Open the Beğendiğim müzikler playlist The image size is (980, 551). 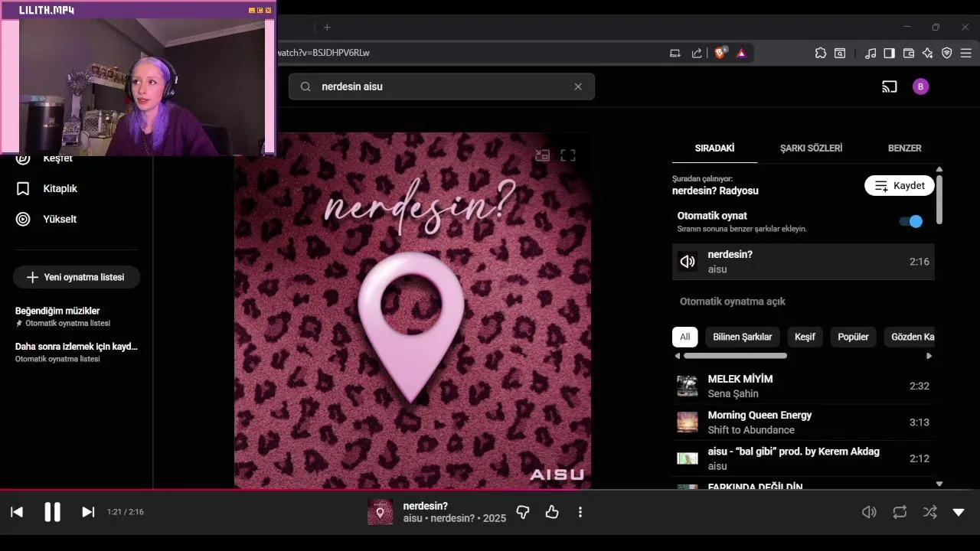pyautogui.click(x=77, y=316)
